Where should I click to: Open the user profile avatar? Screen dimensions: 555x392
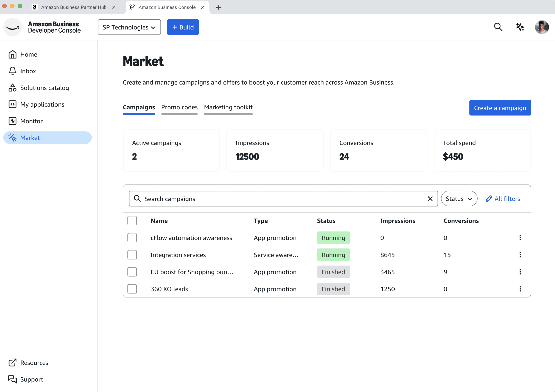pos(541,27)
